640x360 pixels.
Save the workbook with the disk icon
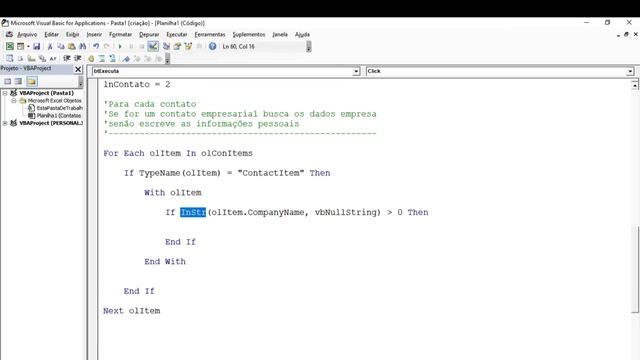(36, 47)
